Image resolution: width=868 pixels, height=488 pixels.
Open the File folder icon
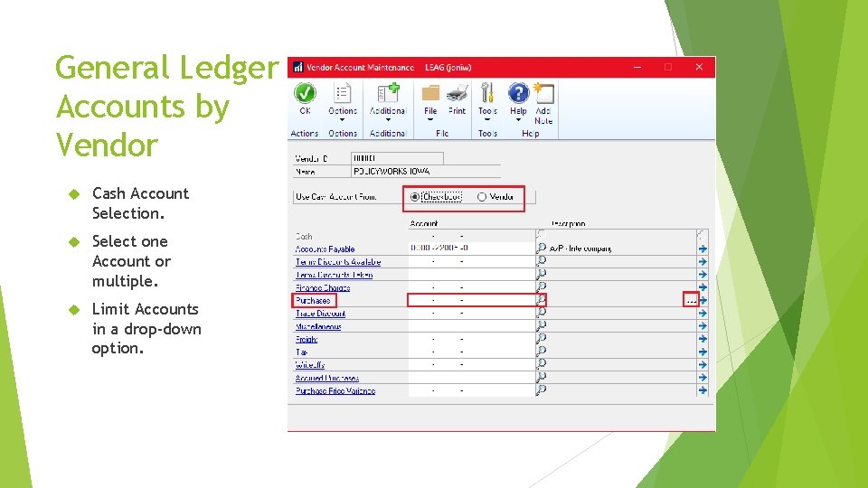pyautogui.click(x=430, y=93)
